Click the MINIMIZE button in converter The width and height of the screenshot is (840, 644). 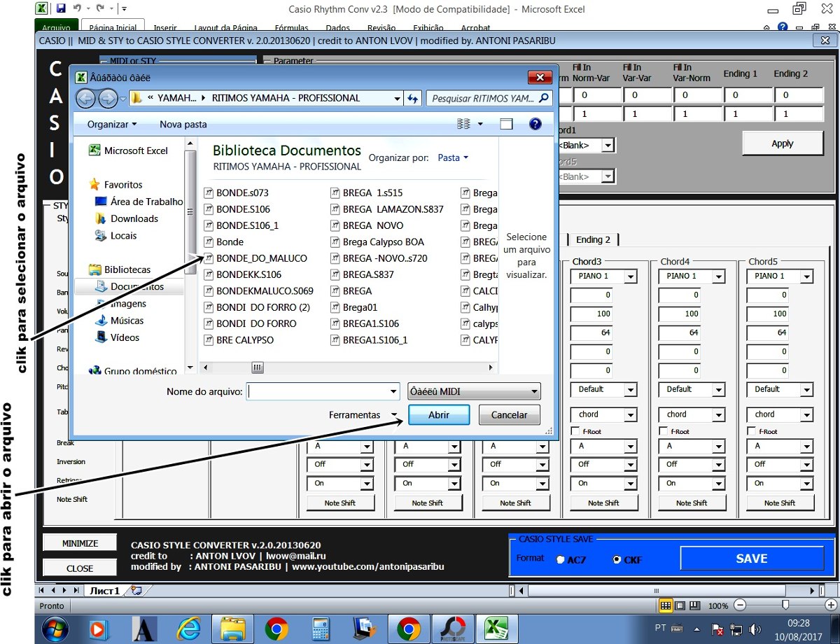pos(80,543)
